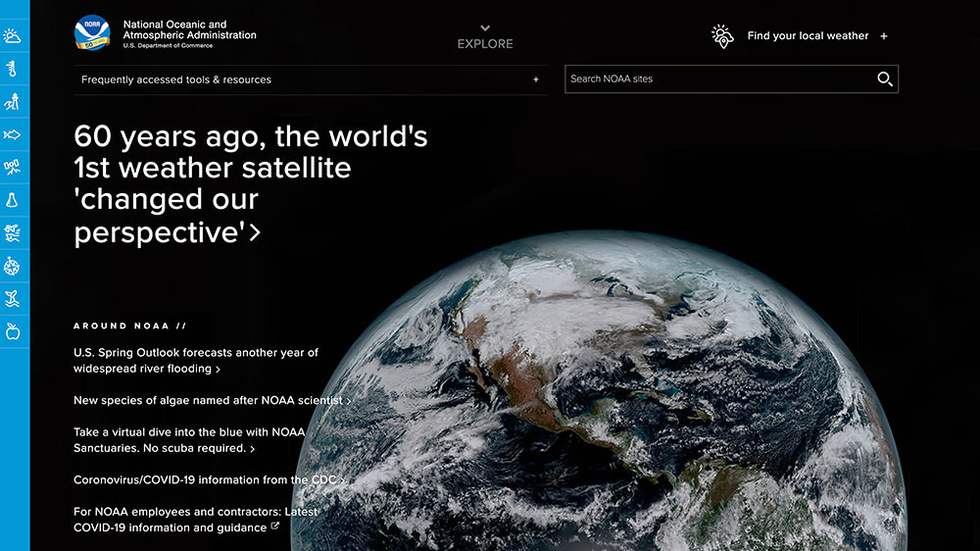This screenshot has height=551, width=980.
Task: Open the Sanctuaries whale tail sidebar icon
Action: pyautogui.click(x=12, y=299)
